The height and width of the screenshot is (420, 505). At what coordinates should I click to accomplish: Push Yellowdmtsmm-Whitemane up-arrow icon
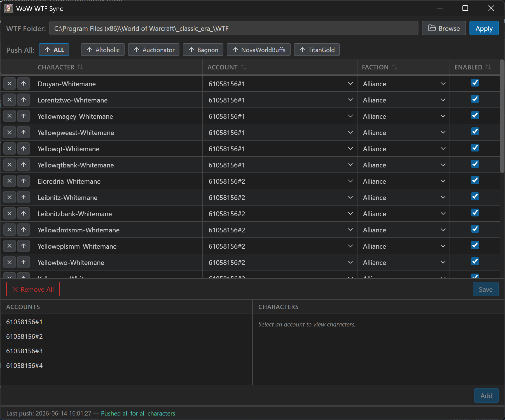click(24, 230)
